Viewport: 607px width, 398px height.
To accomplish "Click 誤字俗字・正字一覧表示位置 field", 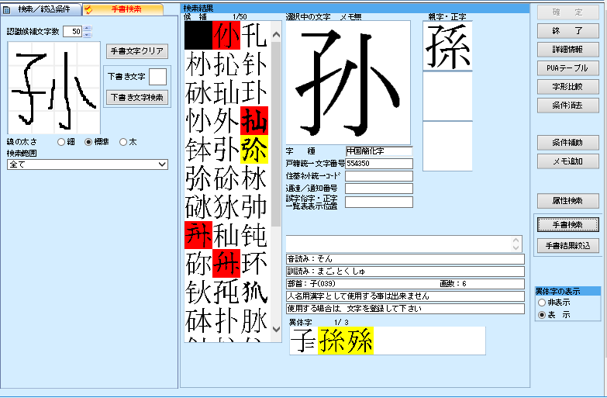I will [x=379, y=202].
